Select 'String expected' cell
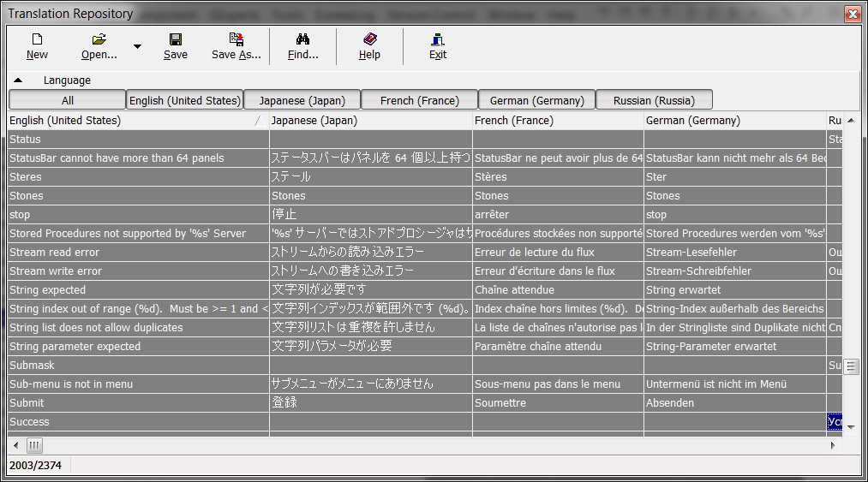Image resolution: width=868 pixels, height=482 pixels. (139, 290)
